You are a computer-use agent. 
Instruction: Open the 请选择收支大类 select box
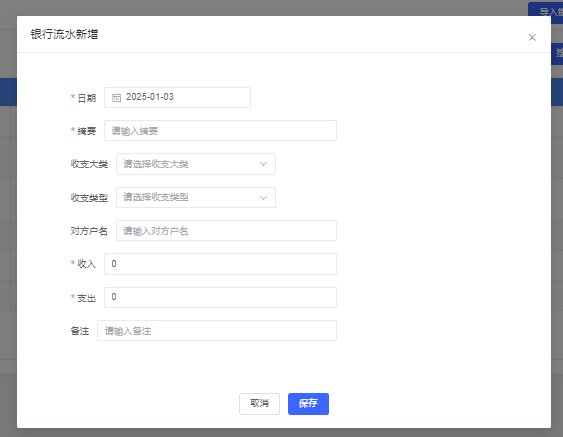coord(196,164)
